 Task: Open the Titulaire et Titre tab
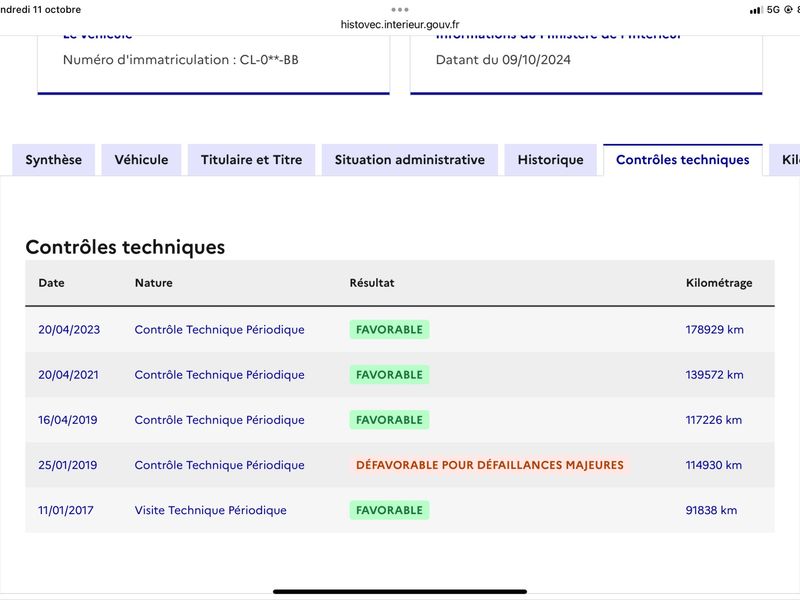[252, 160]
